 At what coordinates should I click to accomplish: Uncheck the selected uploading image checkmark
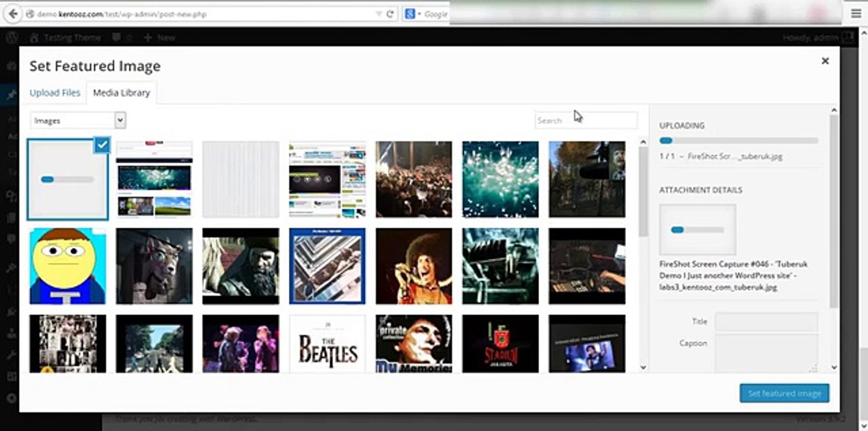pos(102,144)
